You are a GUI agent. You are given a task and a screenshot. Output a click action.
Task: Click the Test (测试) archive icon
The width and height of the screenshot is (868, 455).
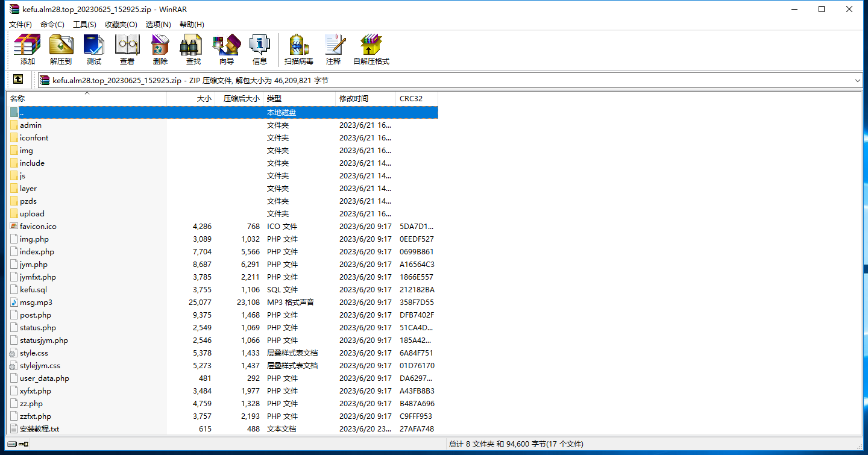tap(93, 49)
